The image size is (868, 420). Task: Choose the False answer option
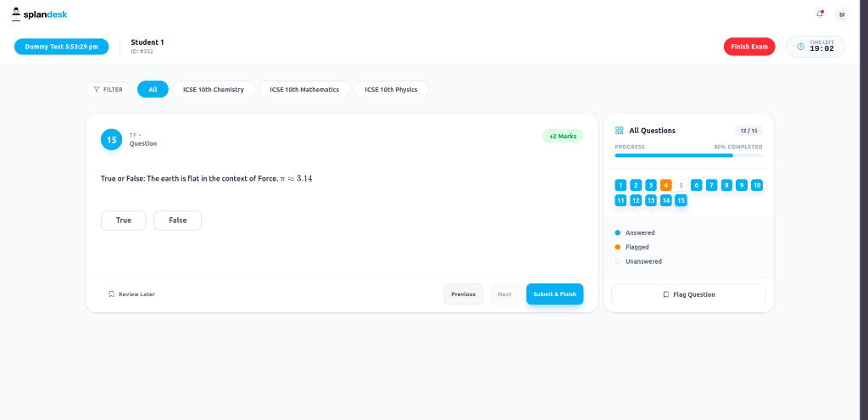point(178,221)
